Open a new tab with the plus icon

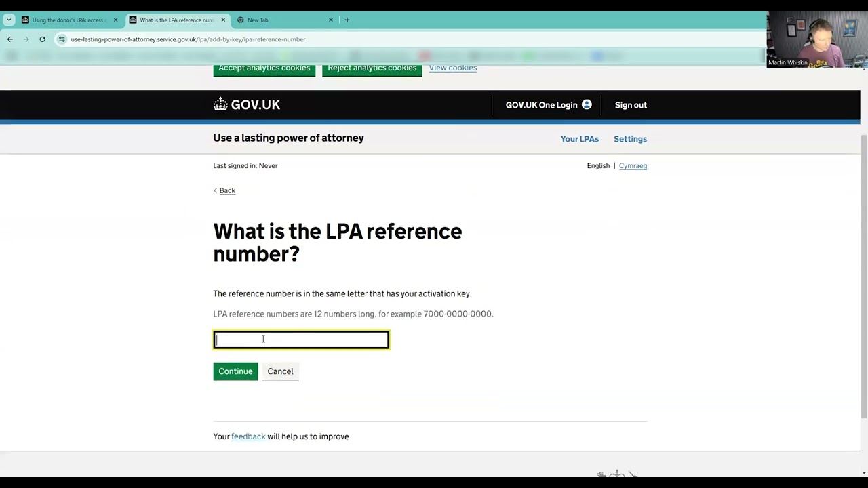[347, 20]
